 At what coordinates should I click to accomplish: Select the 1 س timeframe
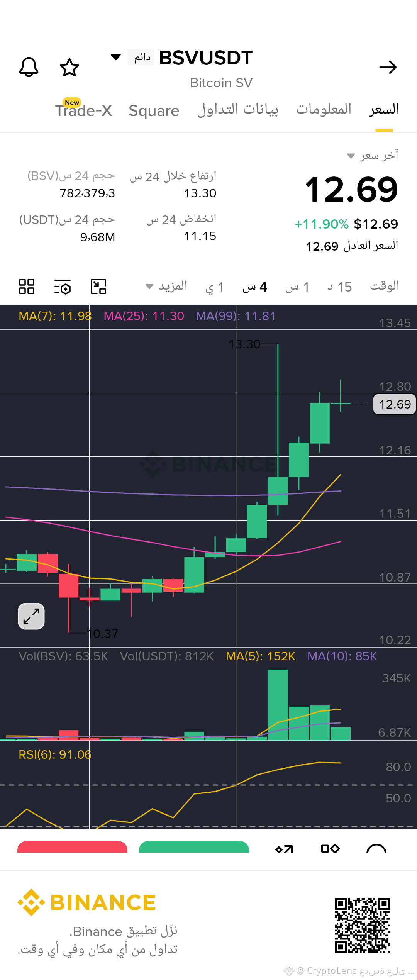click(x=297, y=287)
